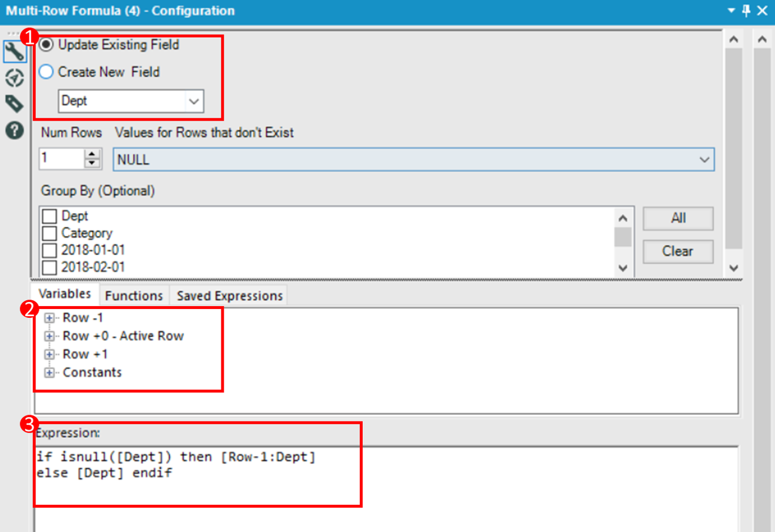Screen dimensions: 775x532
Task: Click the panel scrollbar up arrow
Action: pos(734,39)
